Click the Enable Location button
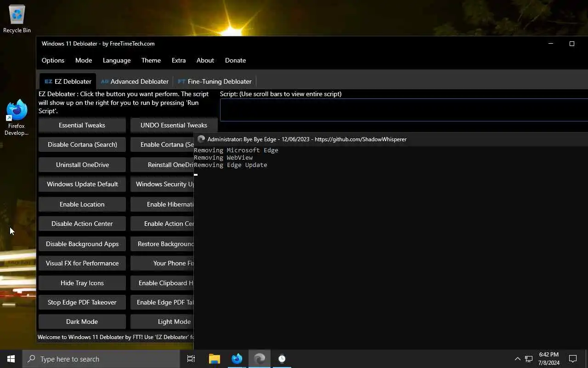 coord(82,204)
